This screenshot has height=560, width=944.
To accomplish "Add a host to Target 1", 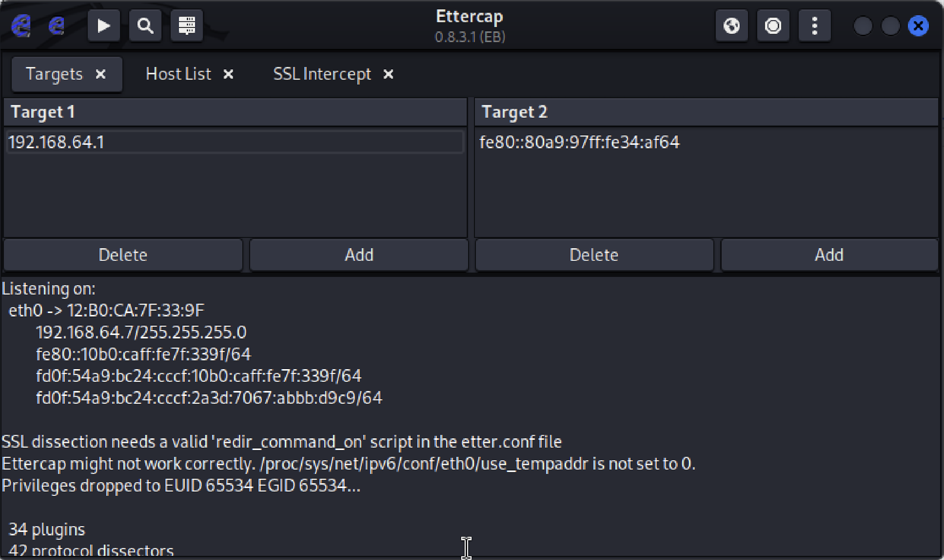I will [359, 255].
